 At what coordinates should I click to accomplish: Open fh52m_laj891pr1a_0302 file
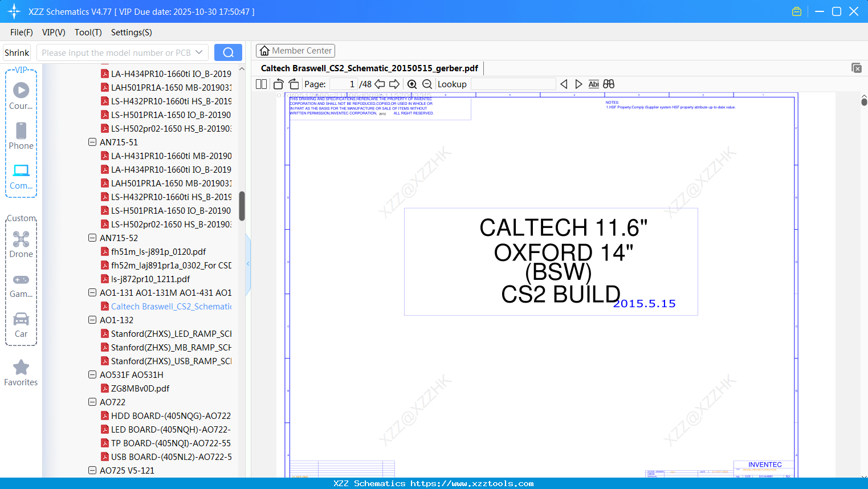tap(172, 265)
